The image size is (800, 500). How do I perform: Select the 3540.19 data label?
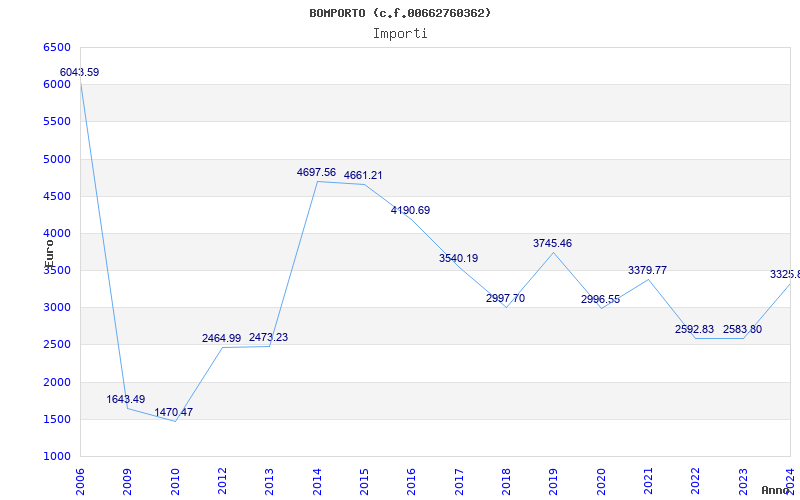[458, 258]
